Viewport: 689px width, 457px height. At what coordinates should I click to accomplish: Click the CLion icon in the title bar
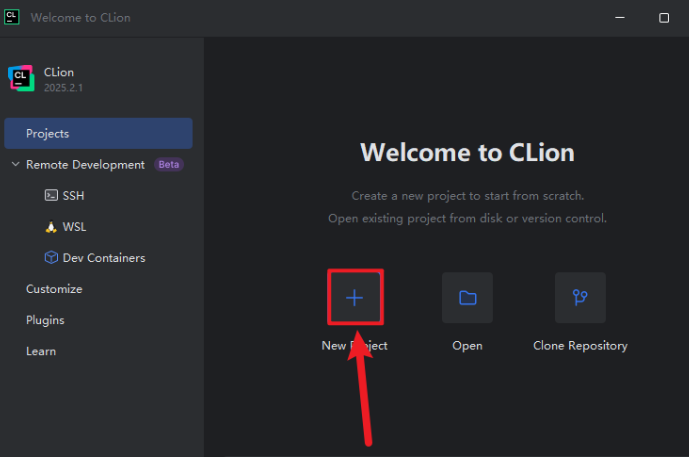11,17
